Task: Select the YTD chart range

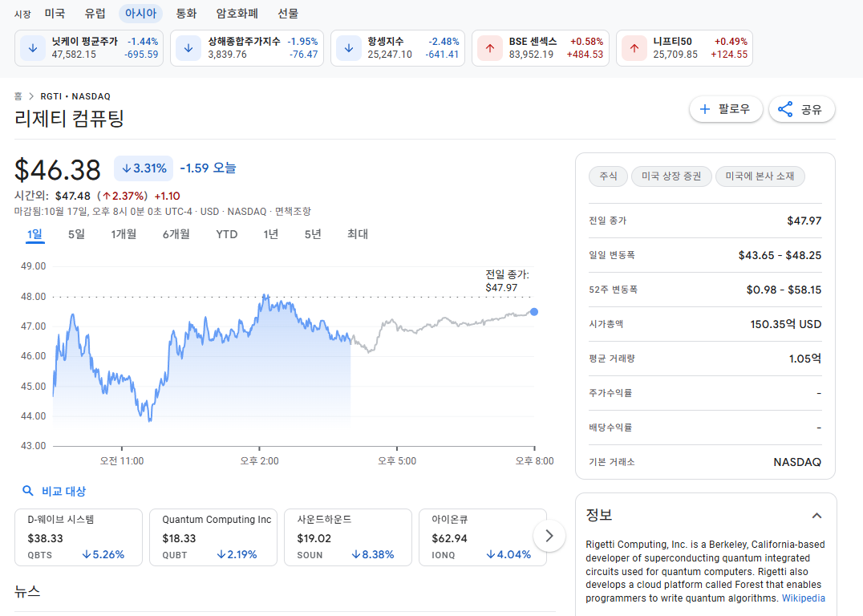Action: pos(227,234)
